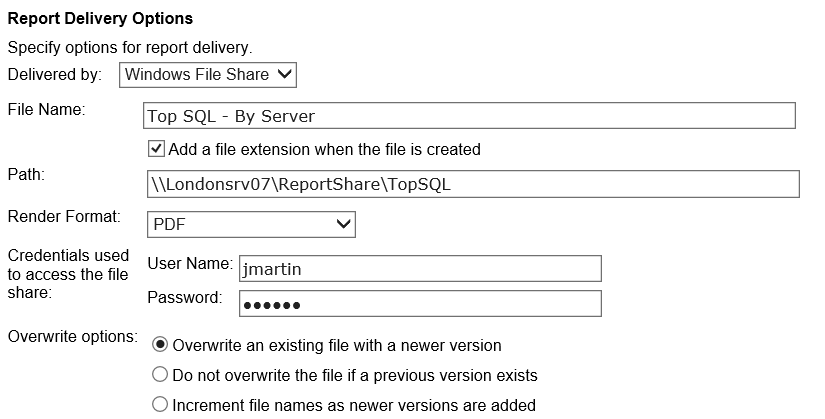This screenshot has height=419, width=825.
Task: Click inside the Password field
Action: (419, 304)
